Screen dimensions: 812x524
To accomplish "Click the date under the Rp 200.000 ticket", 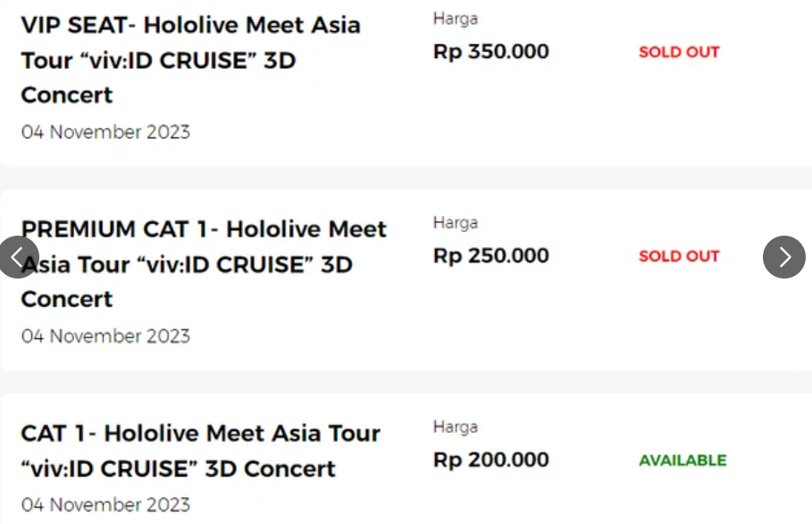I will [x=105, y=505].
